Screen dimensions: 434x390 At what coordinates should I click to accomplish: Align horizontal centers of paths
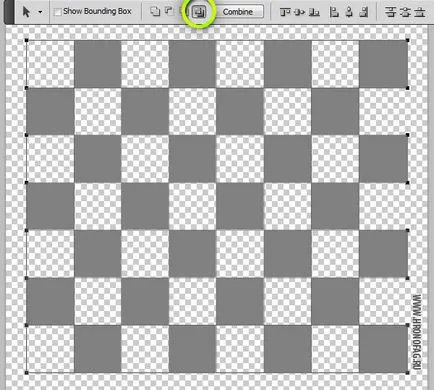coord(349,12)
